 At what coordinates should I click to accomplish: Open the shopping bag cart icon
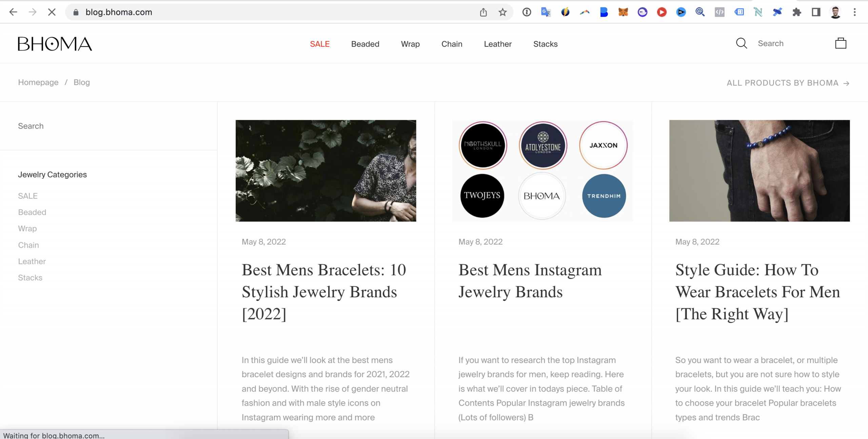[x=841, y=43]
